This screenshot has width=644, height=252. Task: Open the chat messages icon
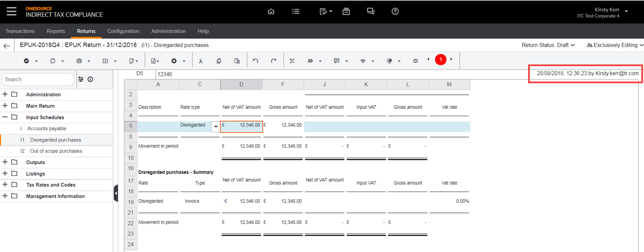370,11
